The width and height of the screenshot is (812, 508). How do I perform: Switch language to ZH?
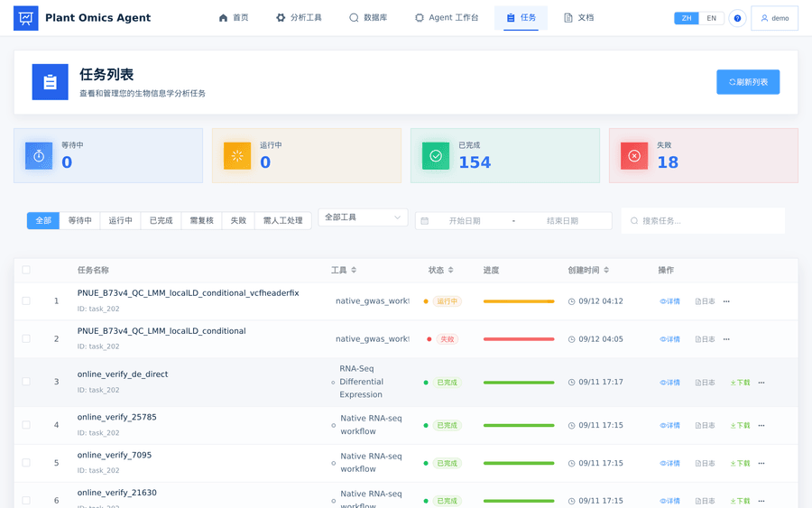(687, 18)
